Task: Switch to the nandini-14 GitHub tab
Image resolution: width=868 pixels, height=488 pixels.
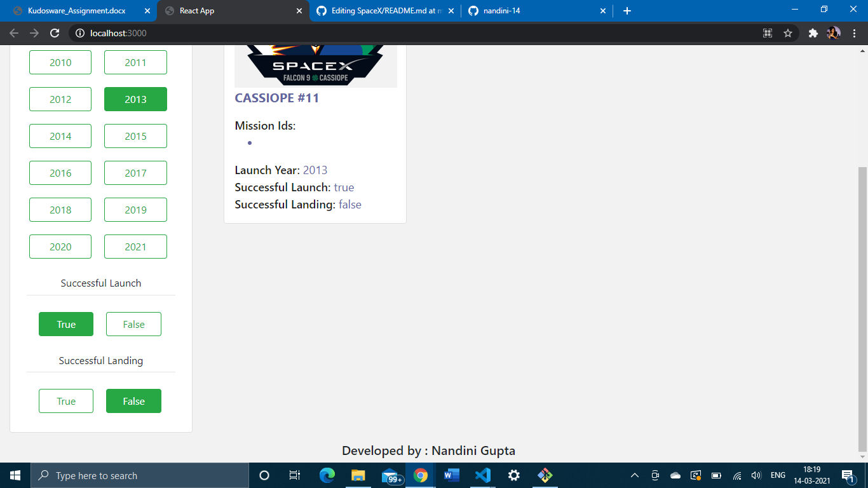Action: pyautogui.click(x=536, y=11)
